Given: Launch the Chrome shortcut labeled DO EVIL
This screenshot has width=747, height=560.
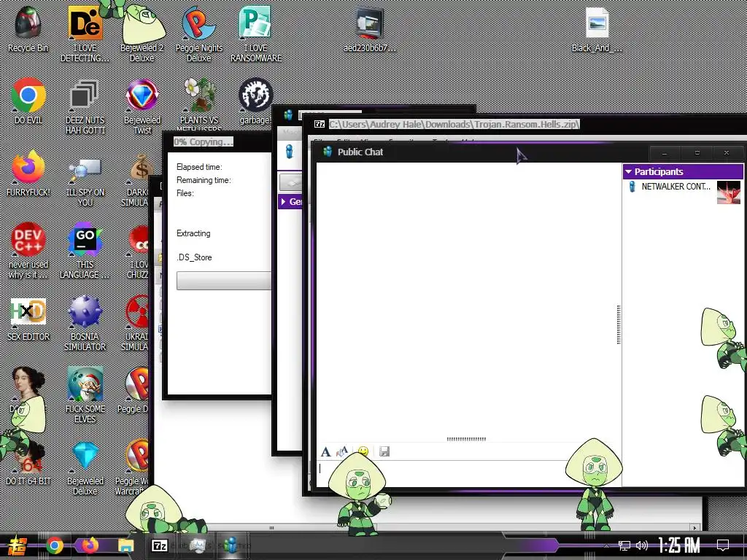Looking at the screenshot, I should pyautogui.click(x=28, y=101).
